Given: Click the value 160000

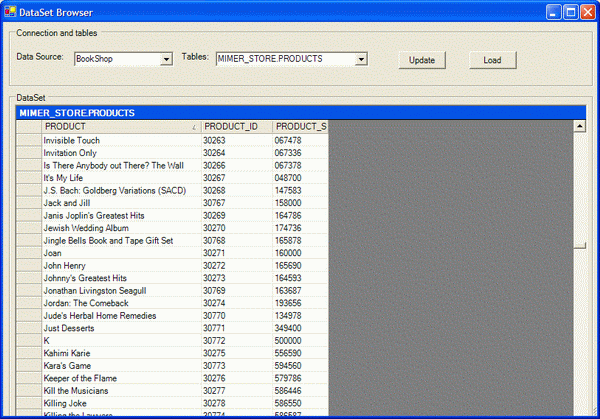Looking at the screenshot, I should [300, 253].
